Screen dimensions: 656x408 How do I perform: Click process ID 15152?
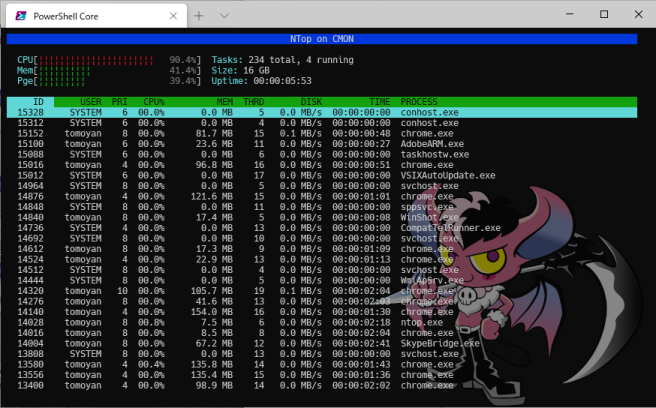(x=31, y=133)
